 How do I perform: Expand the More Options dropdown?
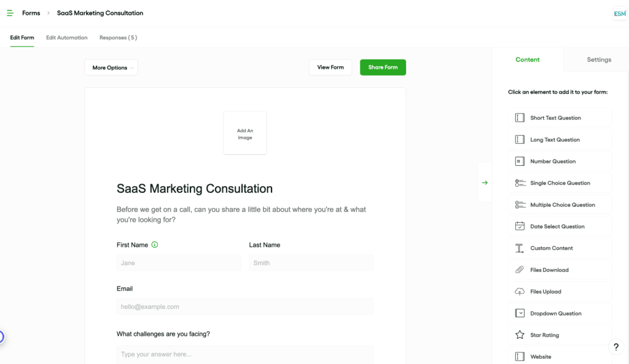(111, 68)
